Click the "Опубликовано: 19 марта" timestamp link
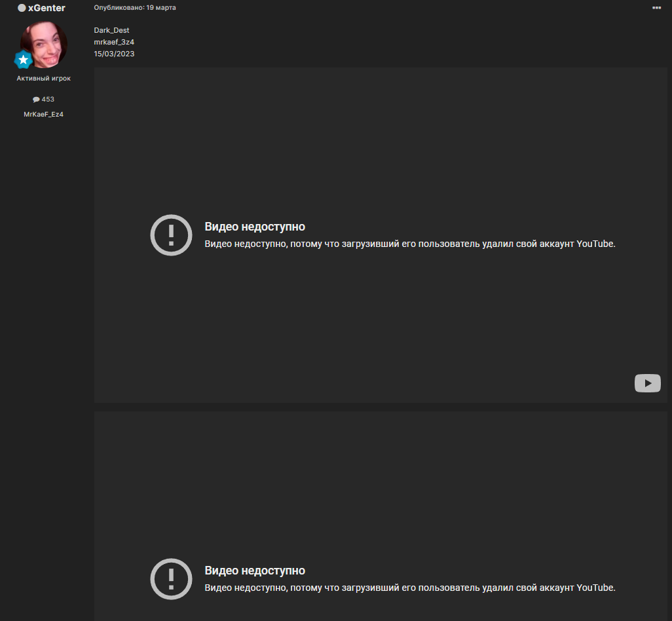The height and width of the screenshot is (621, 672). (x=135, y=8)
